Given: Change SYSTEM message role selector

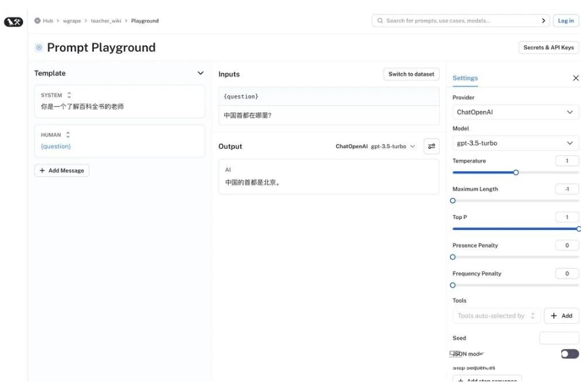Looking at the screenshot, I should point(69,95).
